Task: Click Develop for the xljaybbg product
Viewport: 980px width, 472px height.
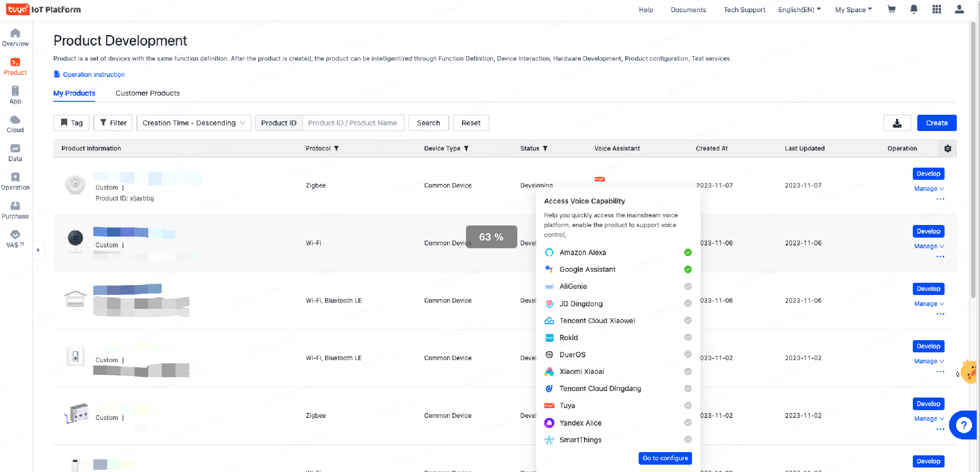Action: click(x=928, y=174)
